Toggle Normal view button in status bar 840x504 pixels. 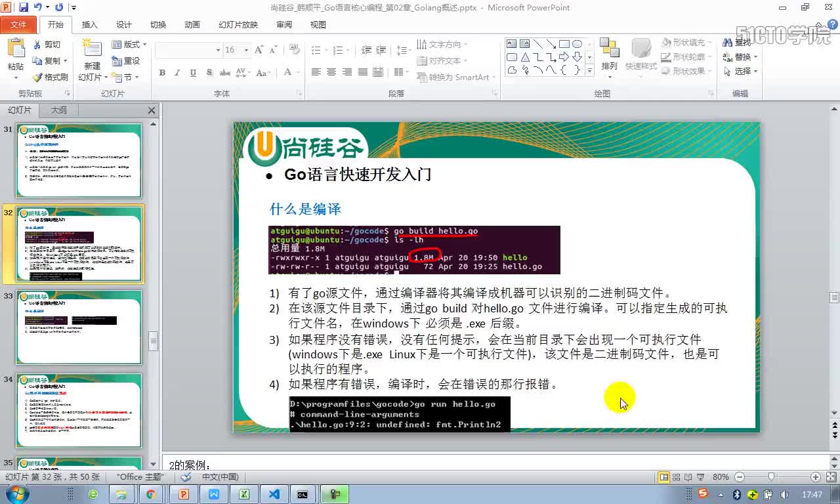pyautogui.click(x=663, y=477)
